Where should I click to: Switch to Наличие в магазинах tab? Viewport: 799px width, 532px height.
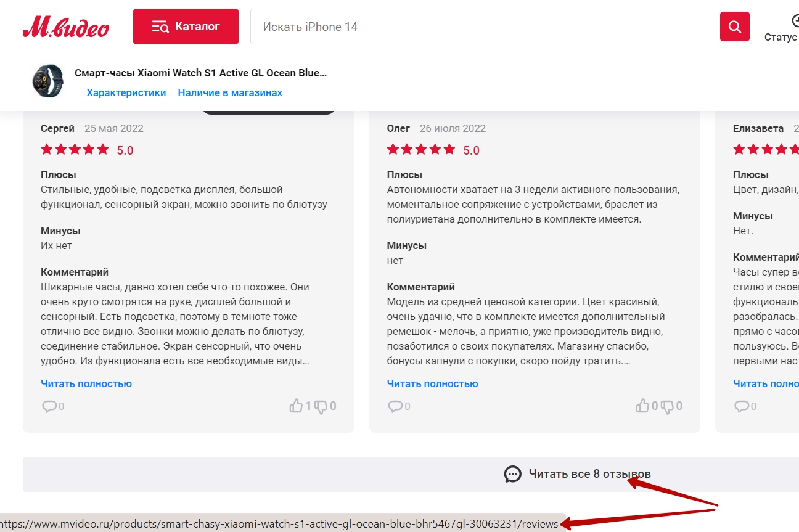click(230, 92)
